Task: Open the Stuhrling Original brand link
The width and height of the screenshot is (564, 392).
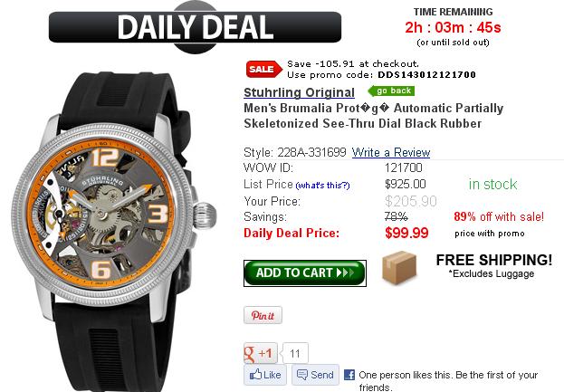Action: pos(300,92)
